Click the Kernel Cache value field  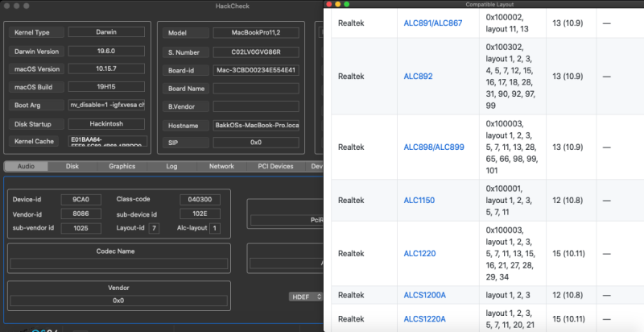[108, 141]
